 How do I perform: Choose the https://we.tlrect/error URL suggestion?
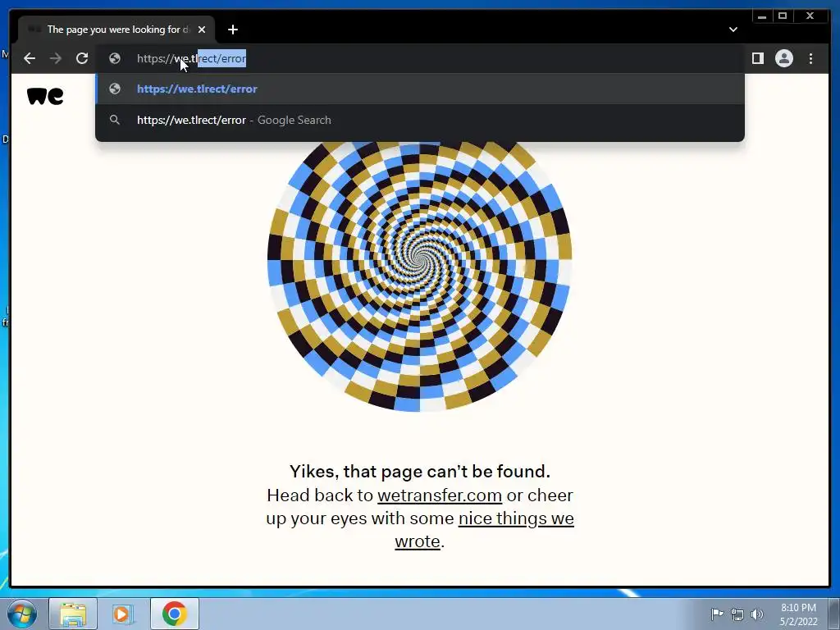[x=420, y=89]
